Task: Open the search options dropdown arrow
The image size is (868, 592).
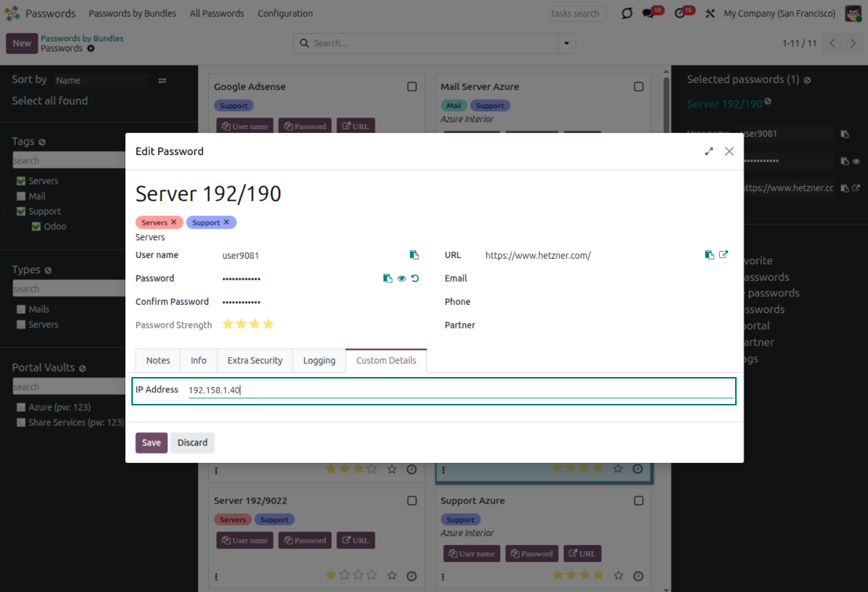Action: tap(567, 44)
